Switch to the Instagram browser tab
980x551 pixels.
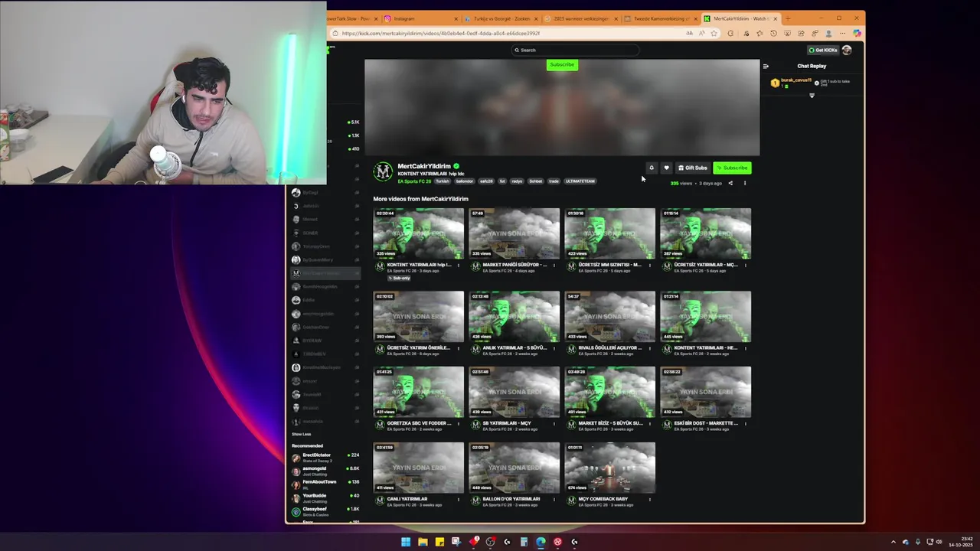(x=420, y=18)
